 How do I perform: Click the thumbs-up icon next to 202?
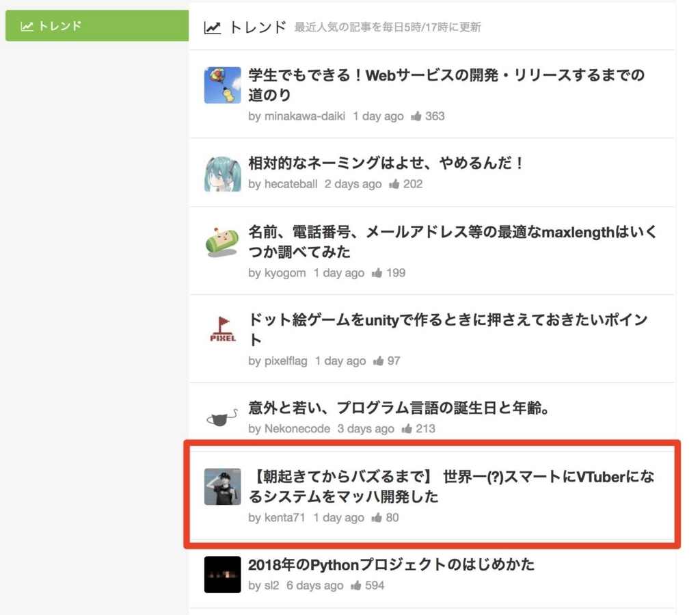click(394, 184)
